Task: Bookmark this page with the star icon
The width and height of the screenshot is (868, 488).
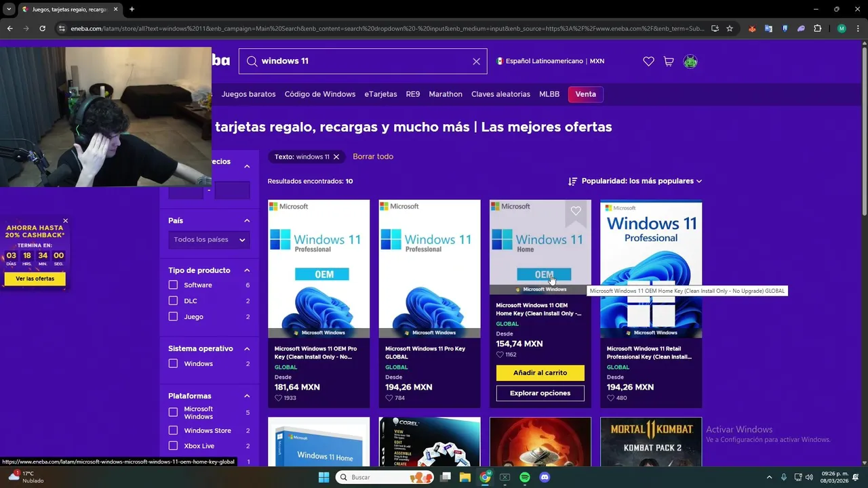Action: [730, 28]
